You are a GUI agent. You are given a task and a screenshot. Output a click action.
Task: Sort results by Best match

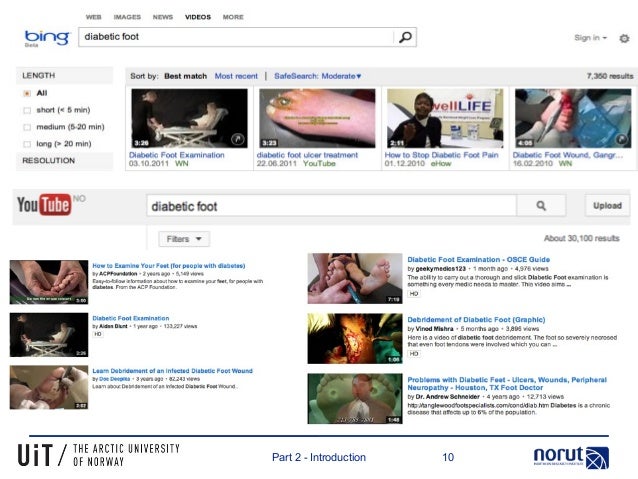tap(186, 76)
